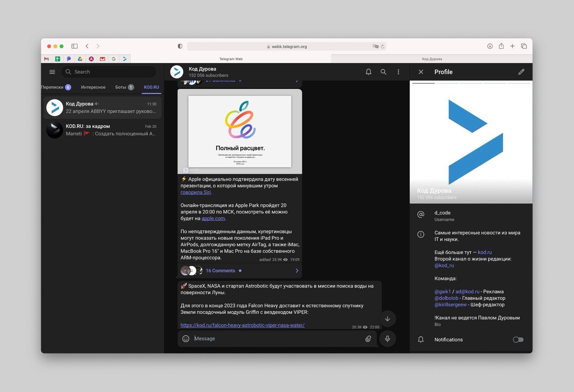Open the blue arrow KOD pinned tab
Viewport: 574px width, 392px height.
click(125, 59)
